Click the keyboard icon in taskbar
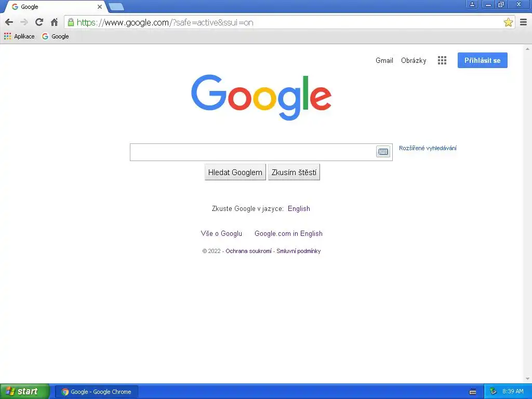 coord(473,392)
